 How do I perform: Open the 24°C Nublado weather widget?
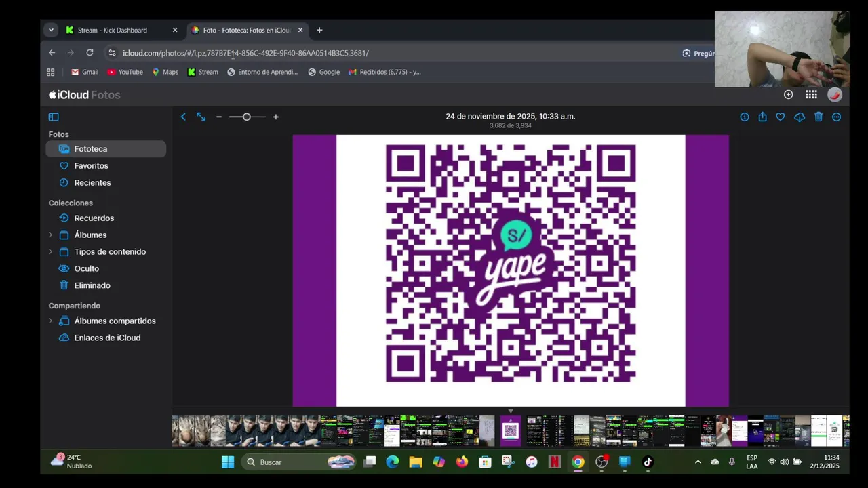tap(72, 462)
